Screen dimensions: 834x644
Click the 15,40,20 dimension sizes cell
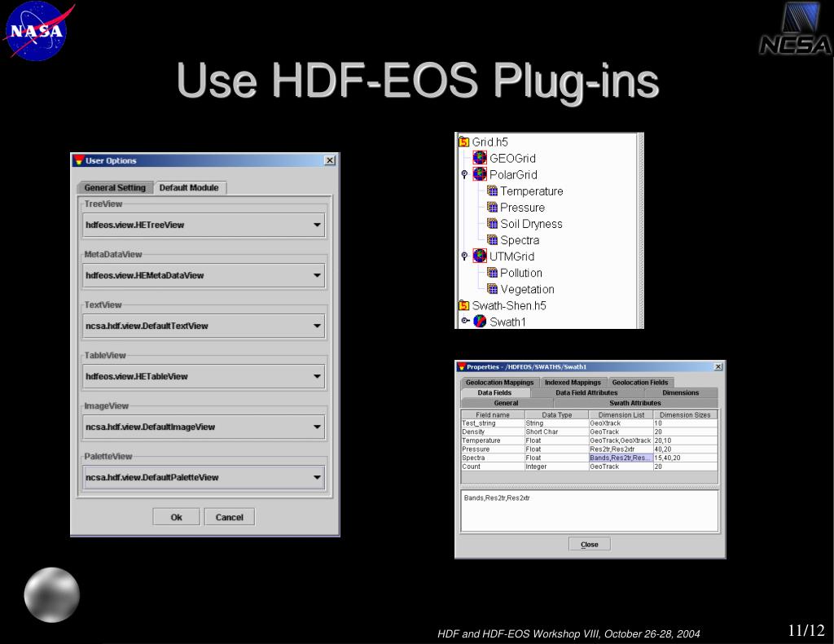point(686,458)
